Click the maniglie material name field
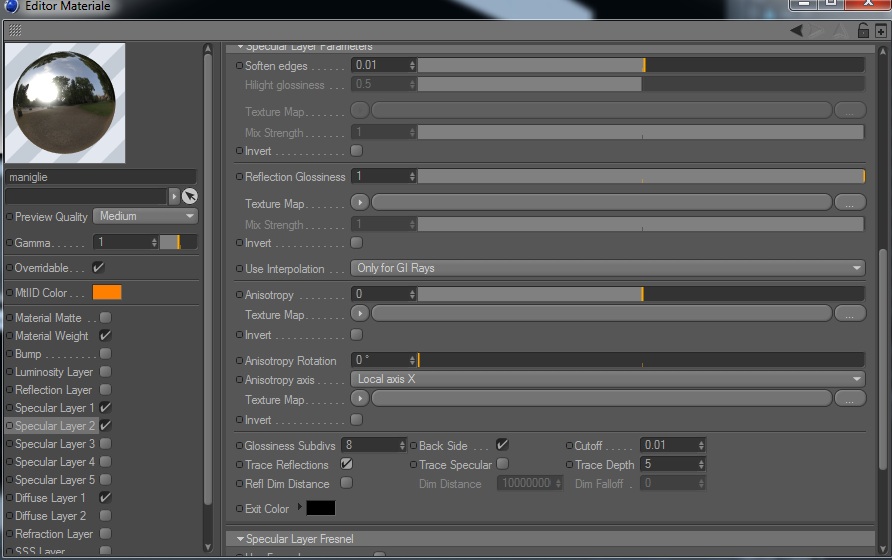Image resolution: width=892 pixels, height=560 pixels. tap(101, 177)
